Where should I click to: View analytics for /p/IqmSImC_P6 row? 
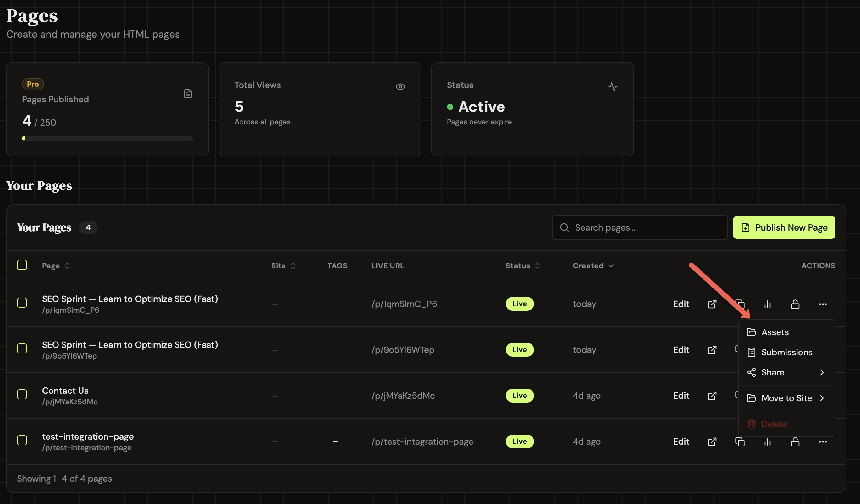point(768,304)
